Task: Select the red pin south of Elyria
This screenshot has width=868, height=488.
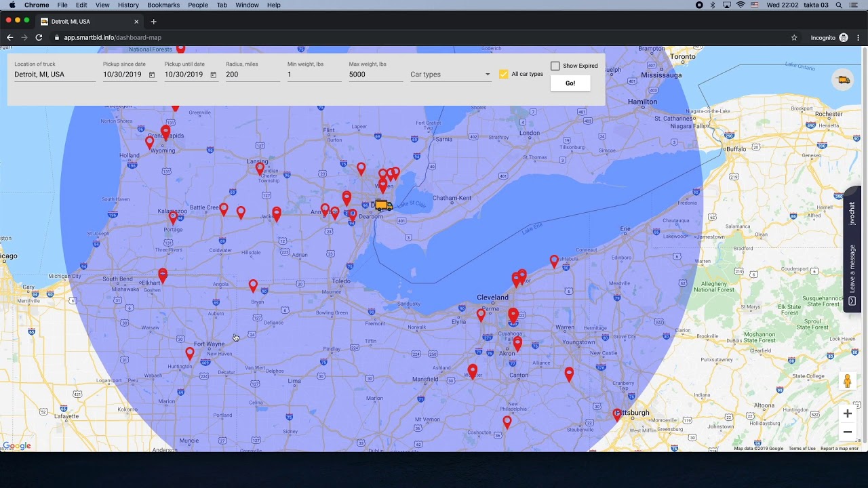Action: coord(481,314)
